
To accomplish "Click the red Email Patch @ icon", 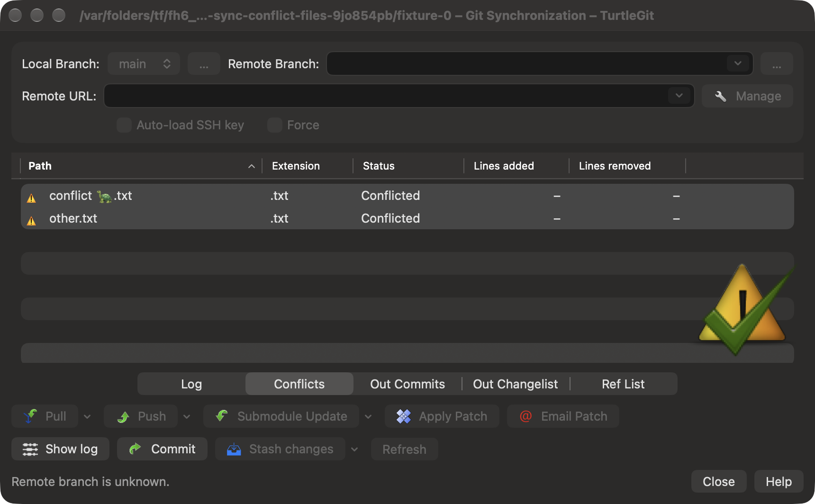I will 526,416.
